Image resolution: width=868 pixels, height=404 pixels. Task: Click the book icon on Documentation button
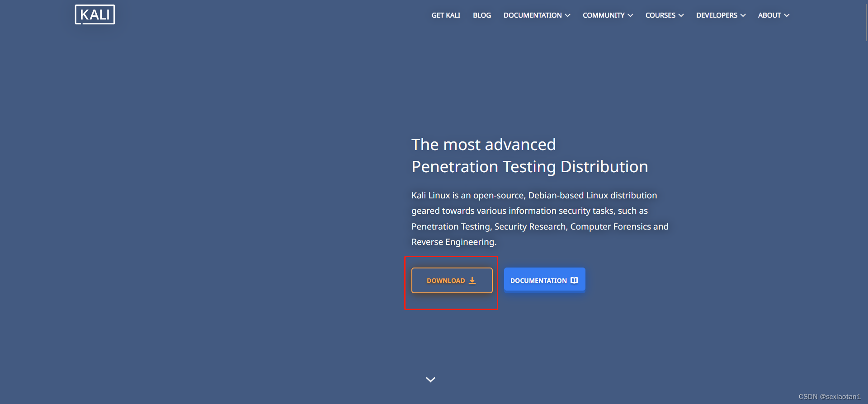[x=574, y=280]
